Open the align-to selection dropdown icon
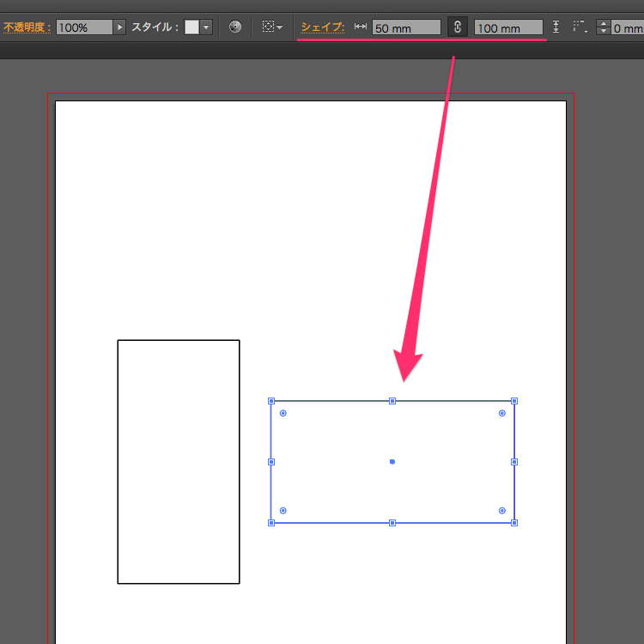The image size is (644, 644). click(x=272, y=27)
